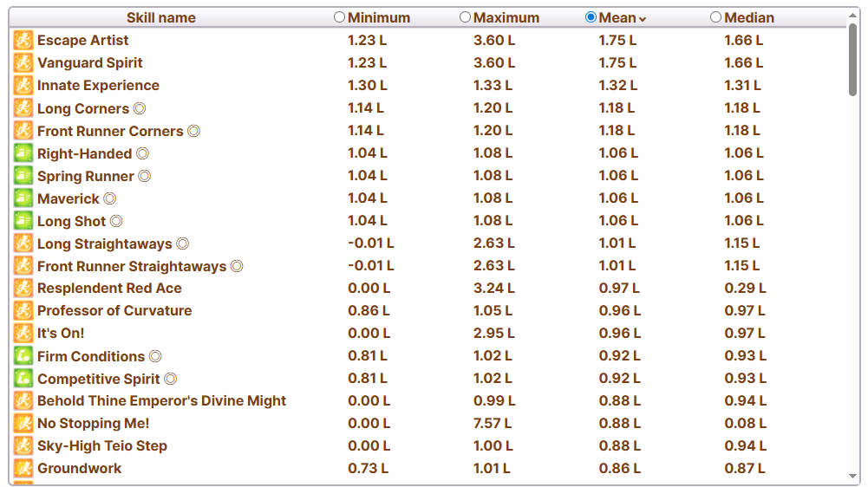Click the 7.57 L maximum of No Stopping Me!
Screen dimensions: 868x487
(493, 424)
